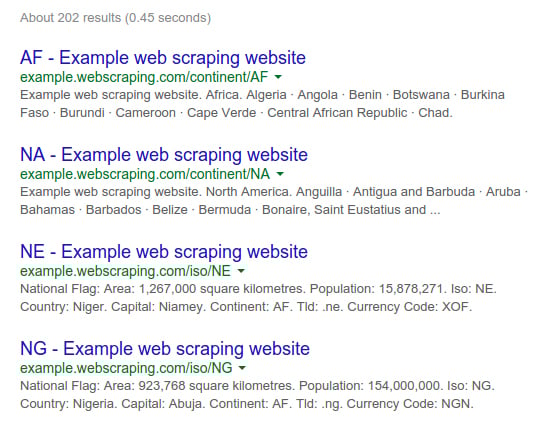Image resolution: width=541 pixels, height=425 pixels.
Task: Click the 'Country: Niger. Capital: Niamey' snippet line
Action: (246, 307)
